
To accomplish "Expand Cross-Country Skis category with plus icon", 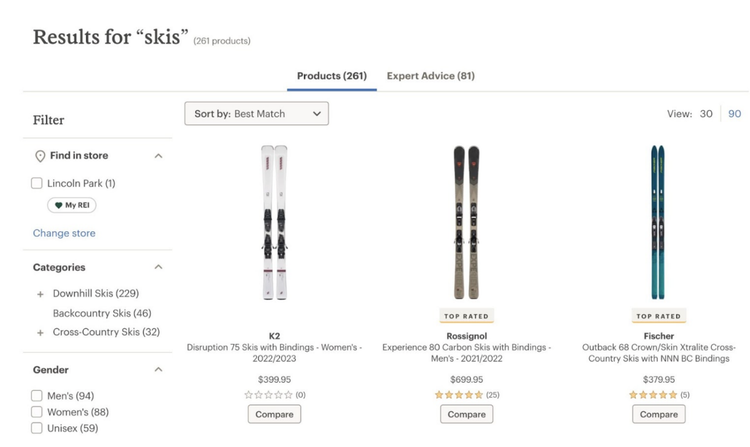I will pyautogui.click(x=40, y=332).
